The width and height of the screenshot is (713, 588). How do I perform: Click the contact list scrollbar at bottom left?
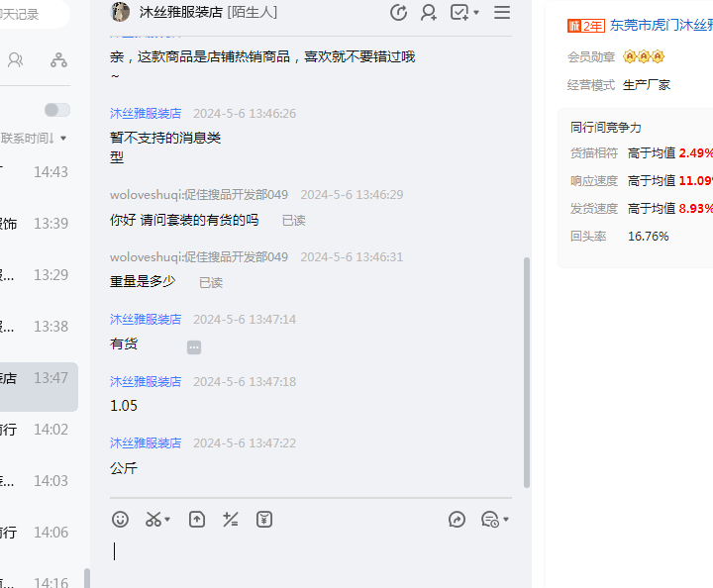coord(87,578)
